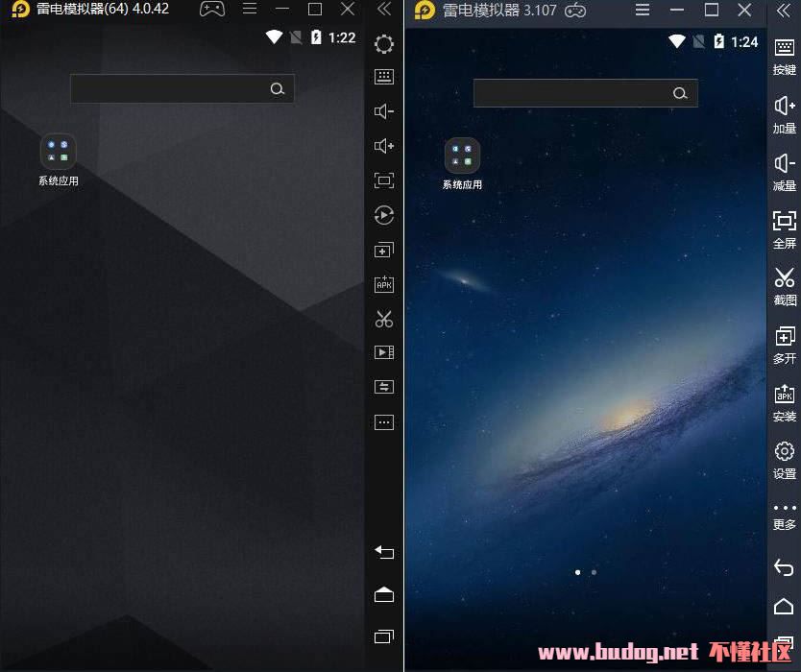Click the yellow LDPlayer logo in the 4.0.42 title bar
Image resolution: width=801 pixels, height=672 pixels.
20,9
